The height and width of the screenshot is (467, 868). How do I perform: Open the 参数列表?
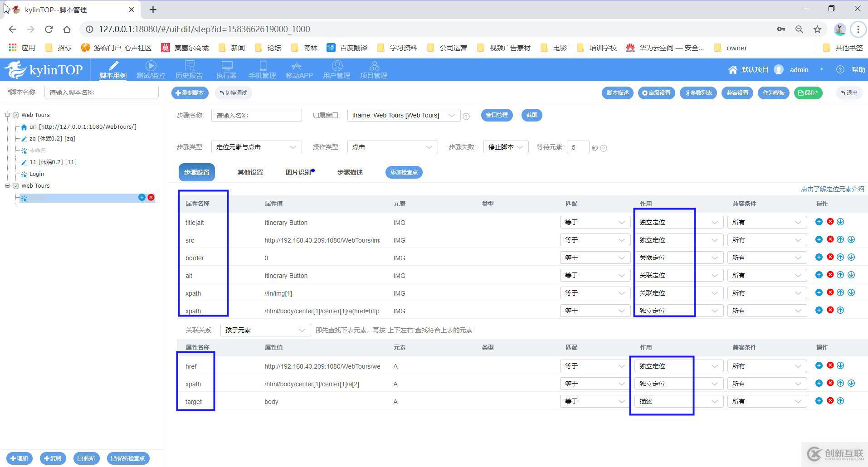tap(698, 93)
